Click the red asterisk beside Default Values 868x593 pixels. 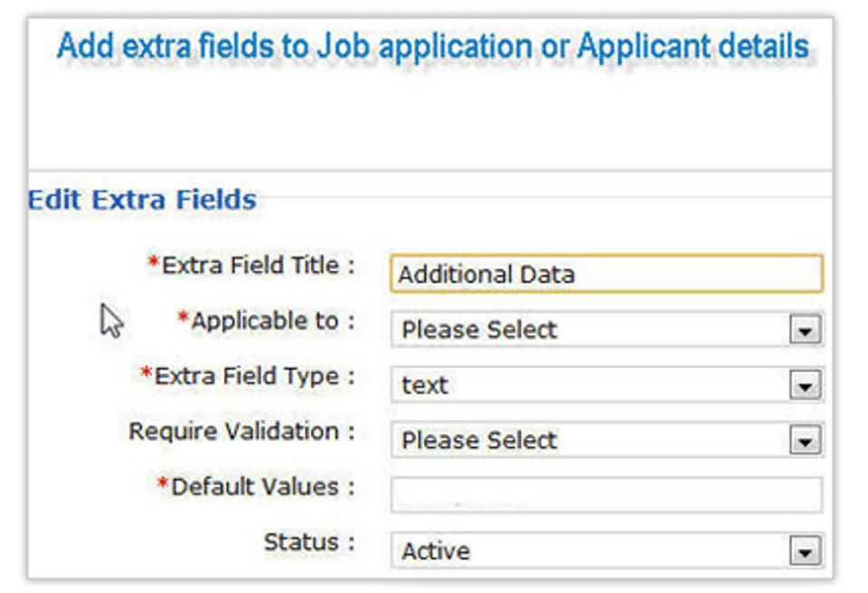point(163,485)
